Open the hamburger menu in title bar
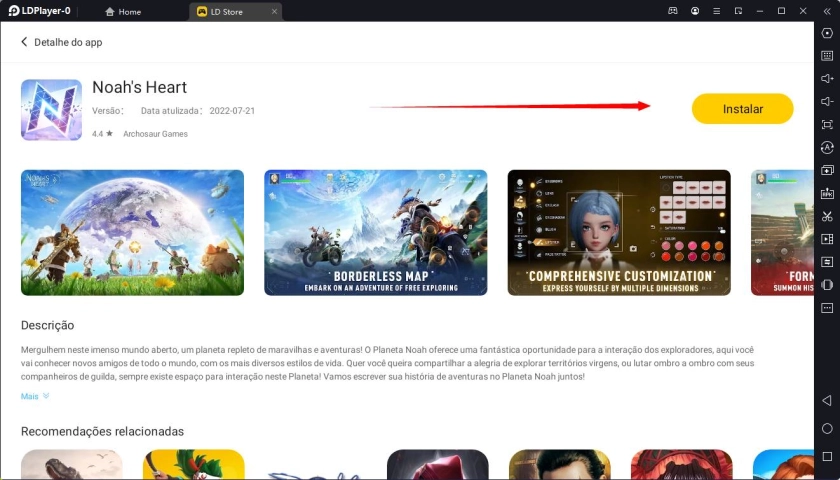The image size is (840, 480). 716,11
